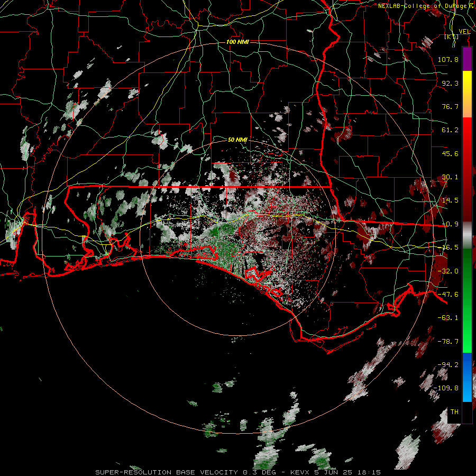Click the KEVX station identifier in the caption
The image size is (476, 476).
300,472
